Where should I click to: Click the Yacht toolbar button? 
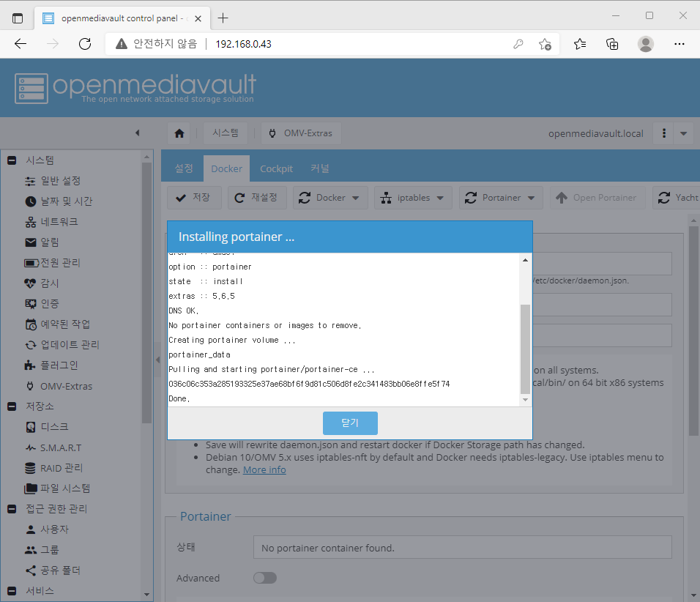pos(677,198)
